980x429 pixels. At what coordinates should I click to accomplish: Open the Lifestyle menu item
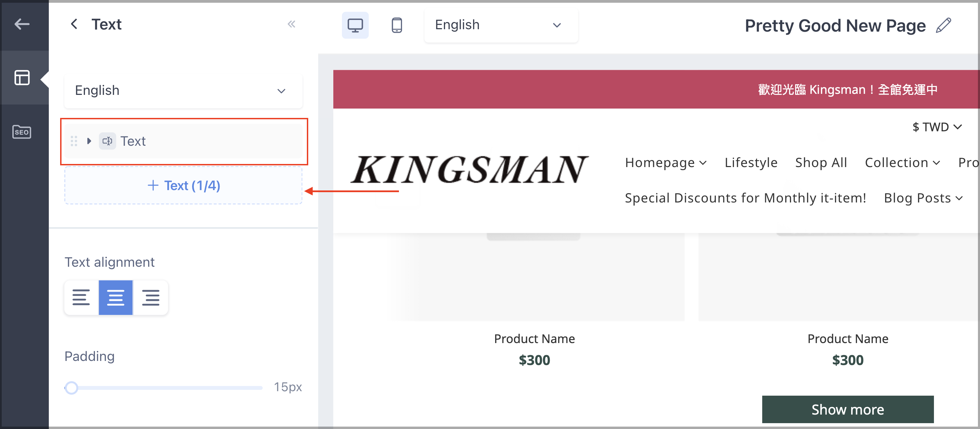tap(751, 163)
